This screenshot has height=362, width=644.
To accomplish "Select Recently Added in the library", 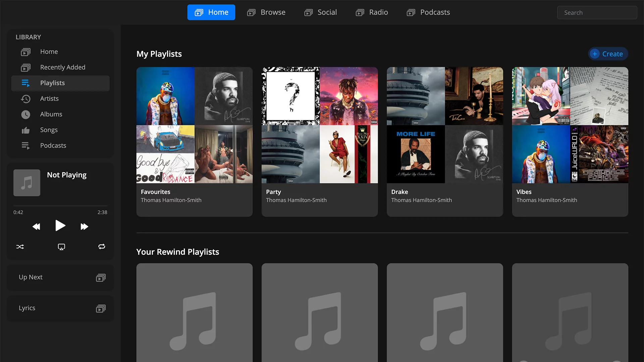I will point(60,67).
